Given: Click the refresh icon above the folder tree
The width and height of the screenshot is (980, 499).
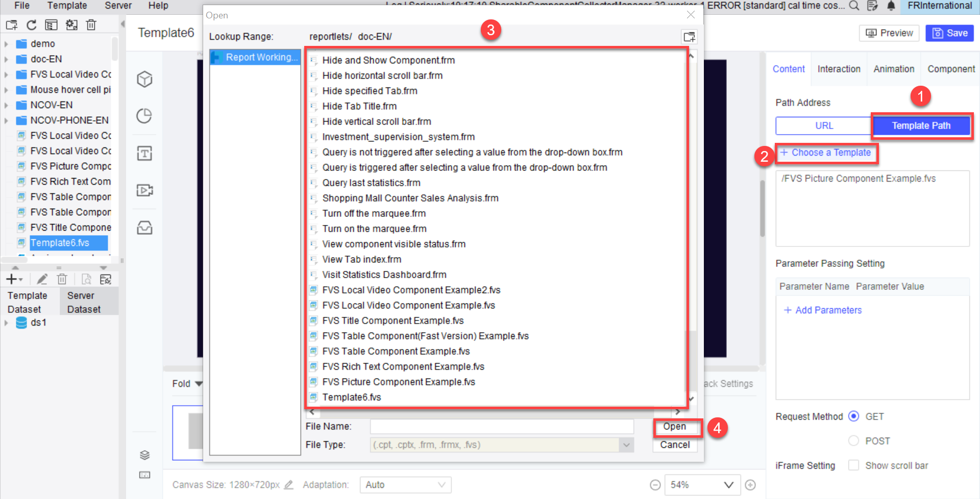Looking at the screenshot, I should tap(31, 24).
